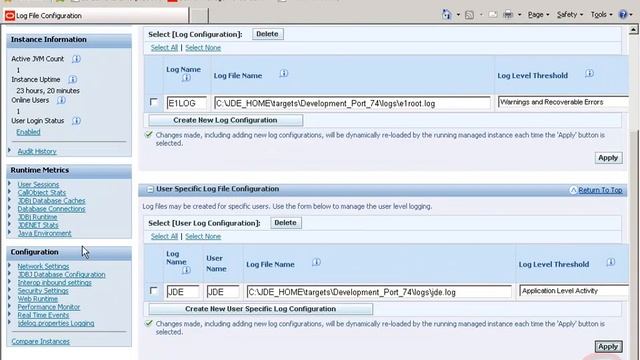This screenshot has width=640, height=360.
Task: Click the E1LOG log name field
Action: (187, 103)
